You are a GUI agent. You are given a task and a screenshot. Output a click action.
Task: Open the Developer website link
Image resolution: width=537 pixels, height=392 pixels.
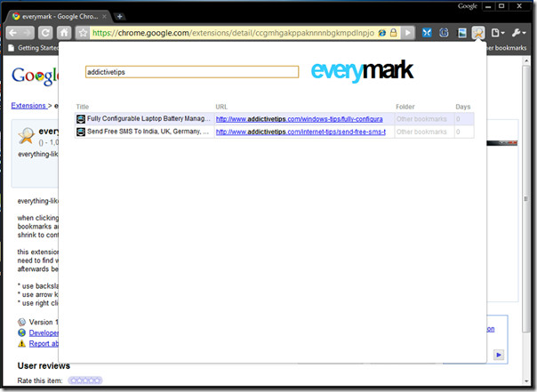tap(44, 332)
